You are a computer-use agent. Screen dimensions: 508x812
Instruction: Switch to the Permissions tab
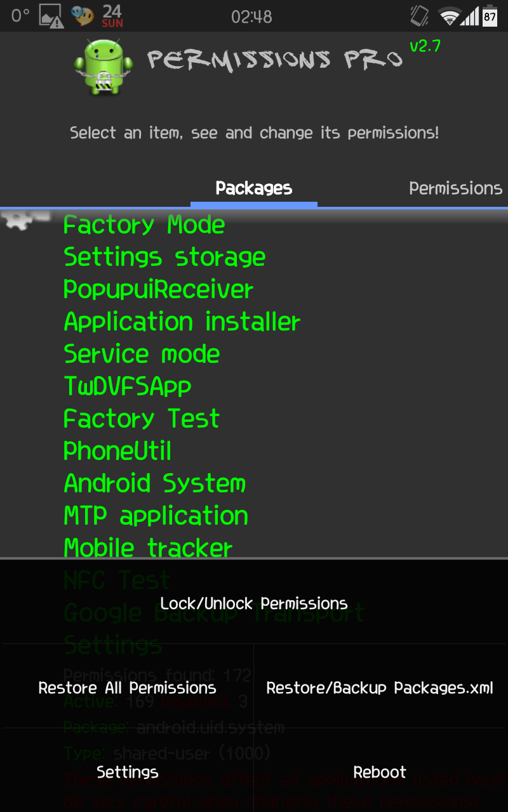click(x=455, y=188)
